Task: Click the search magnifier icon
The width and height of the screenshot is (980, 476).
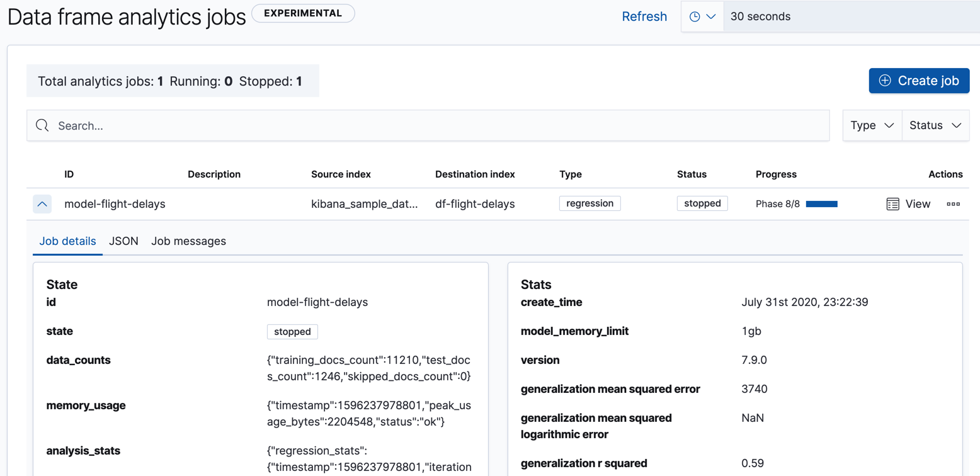Action: tap(42, 125)
